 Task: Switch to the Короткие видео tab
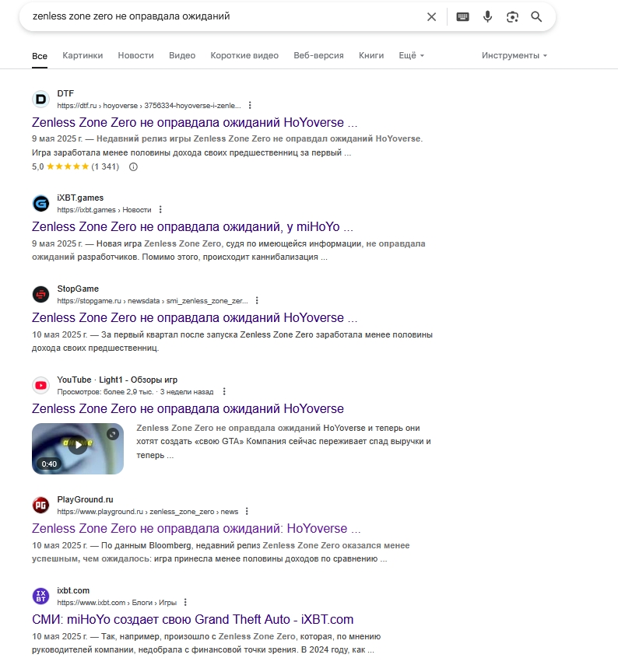pyautogui.click(x=244, y=56)
